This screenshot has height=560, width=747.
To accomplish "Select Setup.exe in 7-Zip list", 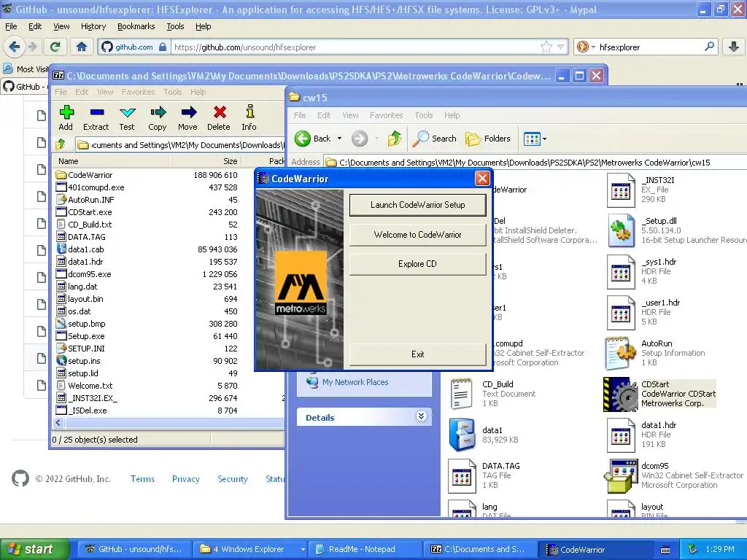I will pyautogui.click(x=86, y=335).
